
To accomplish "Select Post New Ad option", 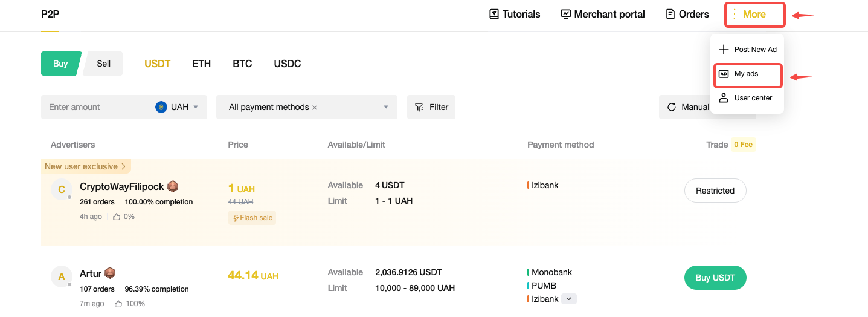I will (x=747, y=50).
